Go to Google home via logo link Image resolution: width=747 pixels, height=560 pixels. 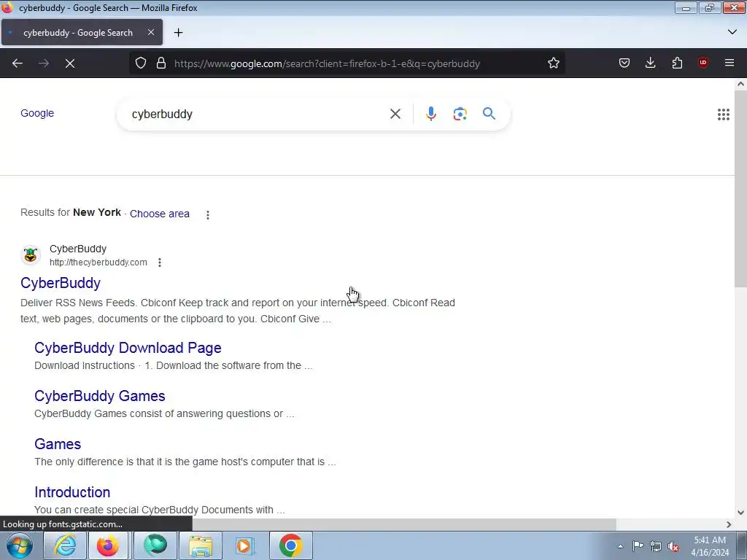pos(37,113)
